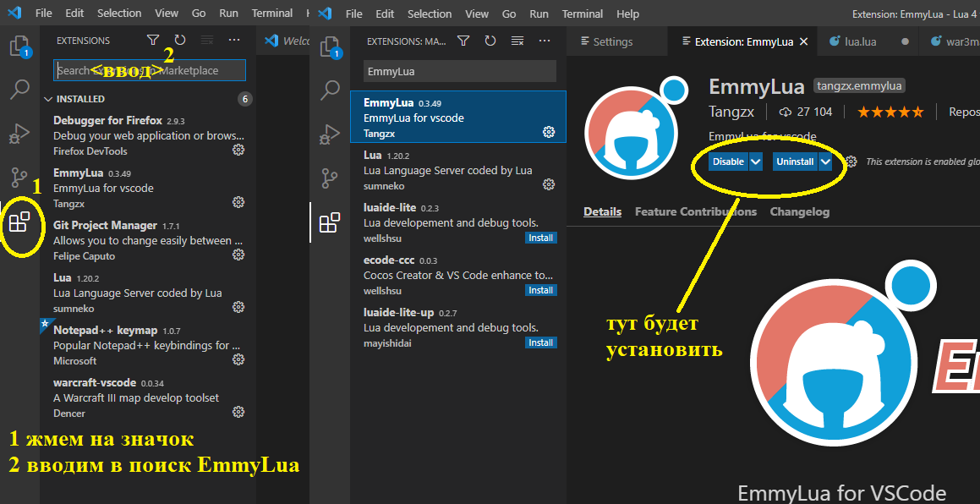The height and width of the screenshot is (504, 980).
Task: Open Extensions view in right window activity bar
Action: pyautogui.click(x=330, y=222)
